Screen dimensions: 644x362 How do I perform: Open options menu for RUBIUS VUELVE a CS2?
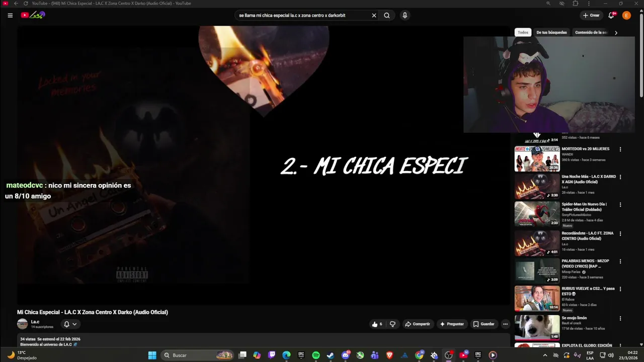click(620, 289)
